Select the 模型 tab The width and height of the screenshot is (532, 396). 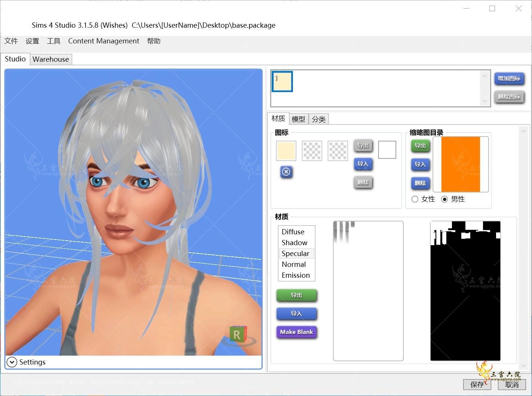(x=299, y=119)
